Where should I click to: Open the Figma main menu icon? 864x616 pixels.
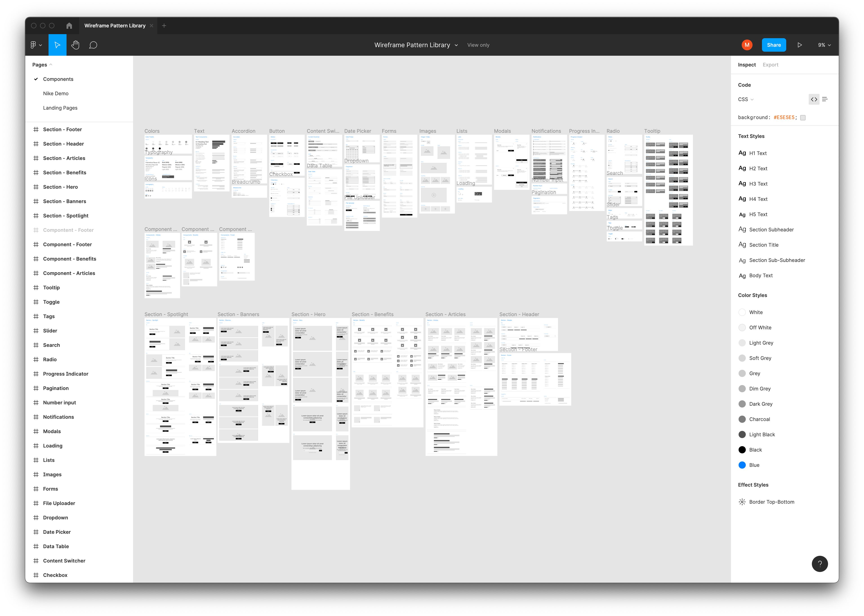pos(36,45)
